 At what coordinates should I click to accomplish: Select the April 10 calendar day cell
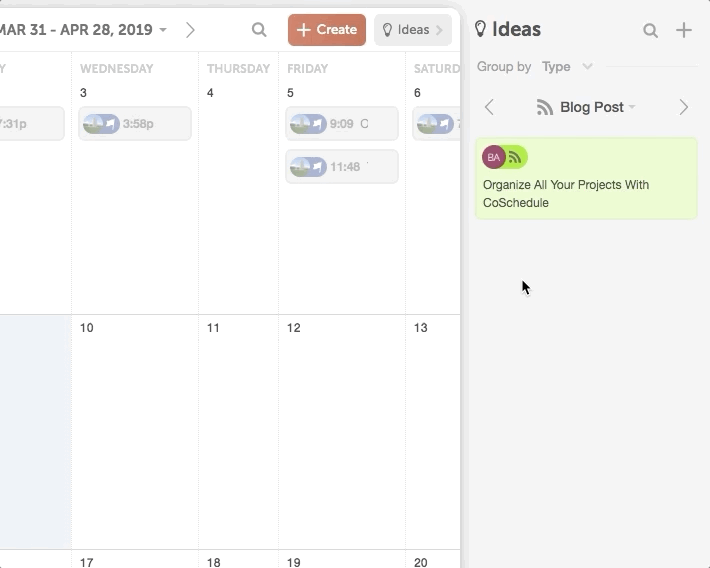coord(135,432)
